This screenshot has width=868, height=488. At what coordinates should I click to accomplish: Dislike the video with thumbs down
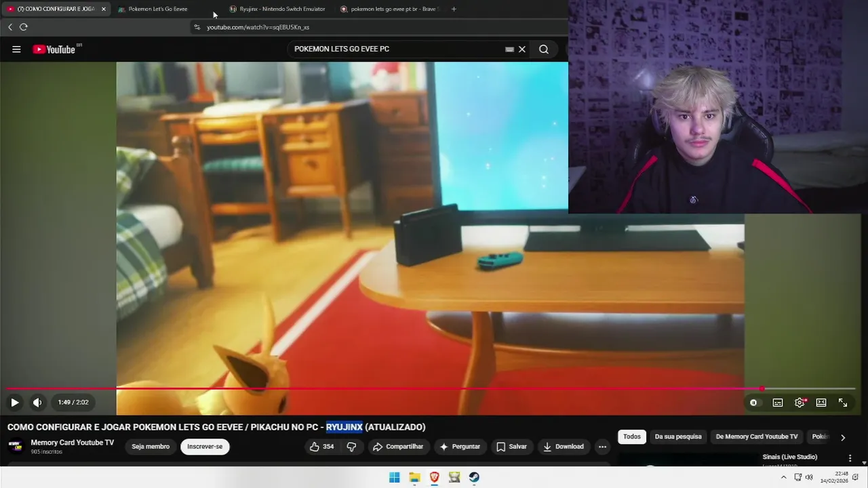[351, 447]
